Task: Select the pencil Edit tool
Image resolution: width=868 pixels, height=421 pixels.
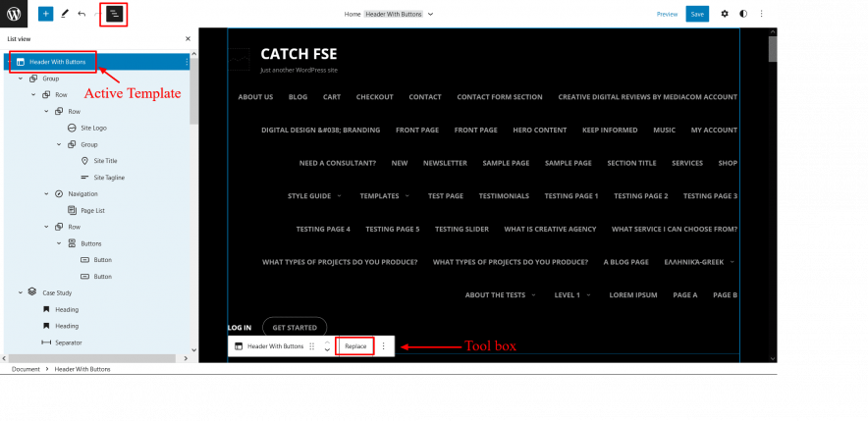Action: [64, 14]
